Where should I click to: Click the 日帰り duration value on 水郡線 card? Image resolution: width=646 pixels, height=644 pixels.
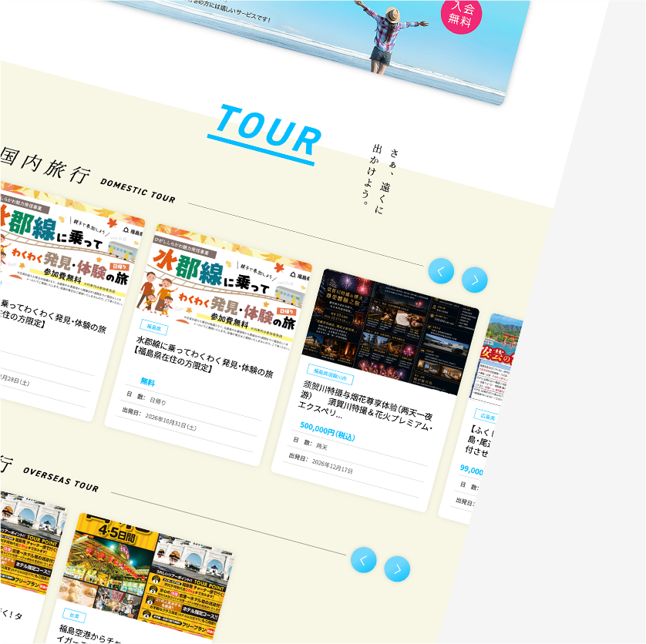157,401
